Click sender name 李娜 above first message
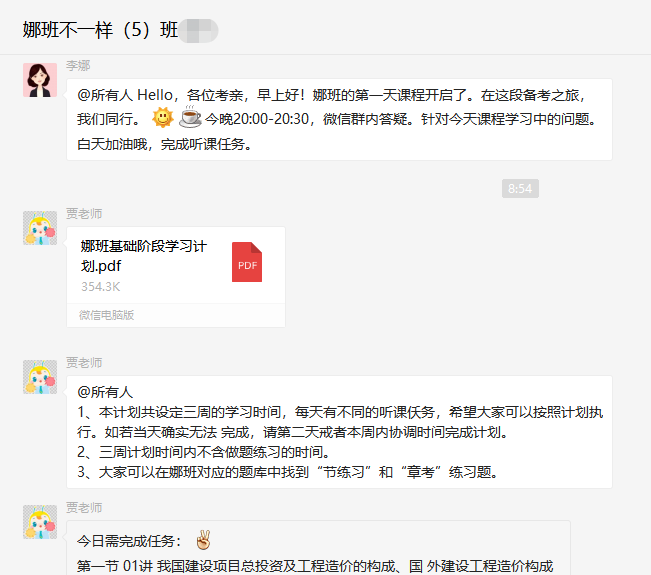This screenshot has width=651, height=575. tap(78, 66)
